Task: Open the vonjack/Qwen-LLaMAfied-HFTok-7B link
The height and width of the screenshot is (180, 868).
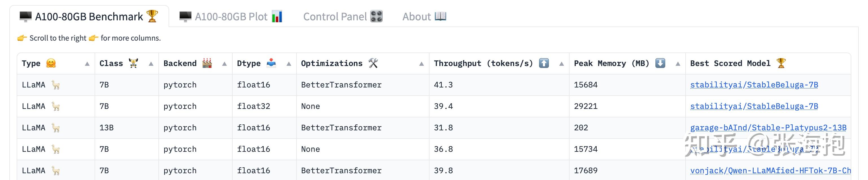Action: click(770, 171)
